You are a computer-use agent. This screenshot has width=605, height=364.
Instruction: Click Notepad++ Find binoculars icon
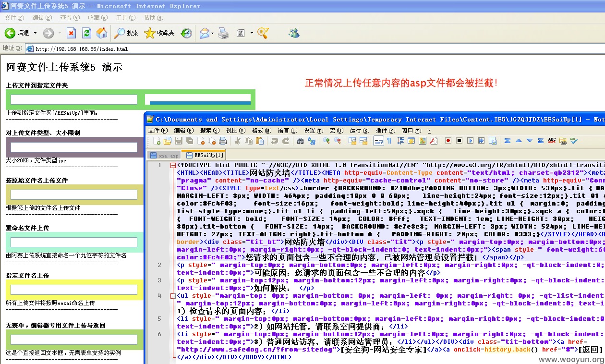click(301, 141)
